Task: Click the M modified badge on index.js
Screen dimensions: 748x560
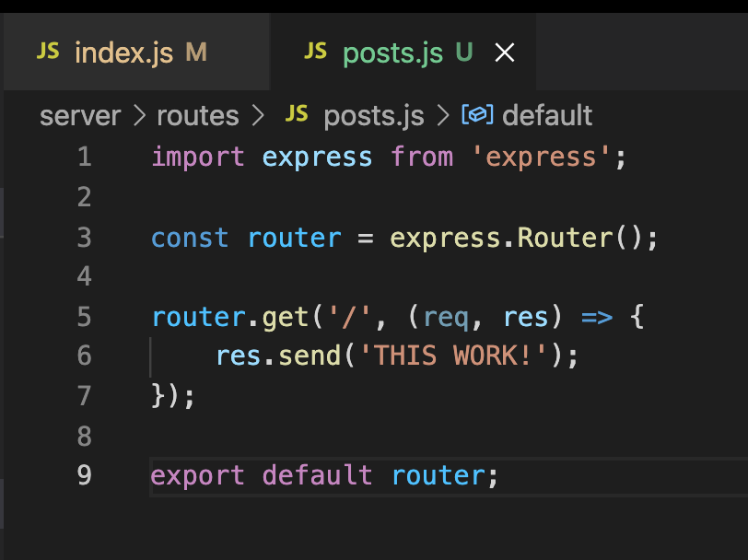Action: tap(196, 52)
